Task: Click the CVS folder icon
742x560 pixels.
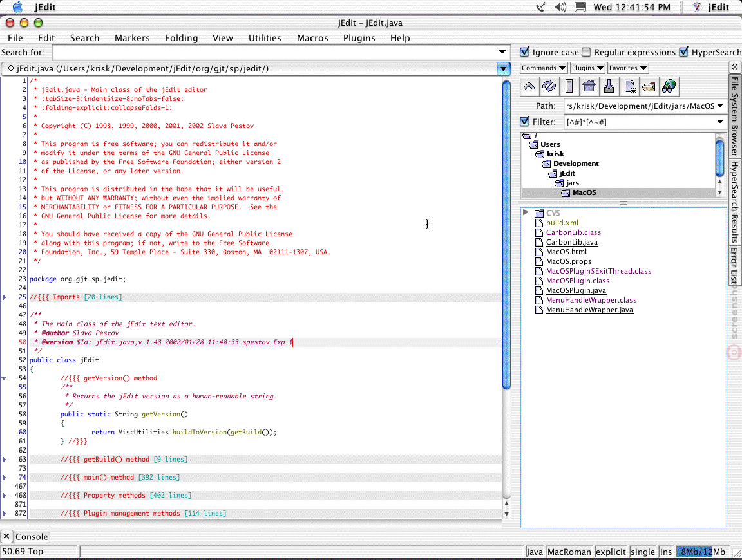Action: [x=539, y=213]
